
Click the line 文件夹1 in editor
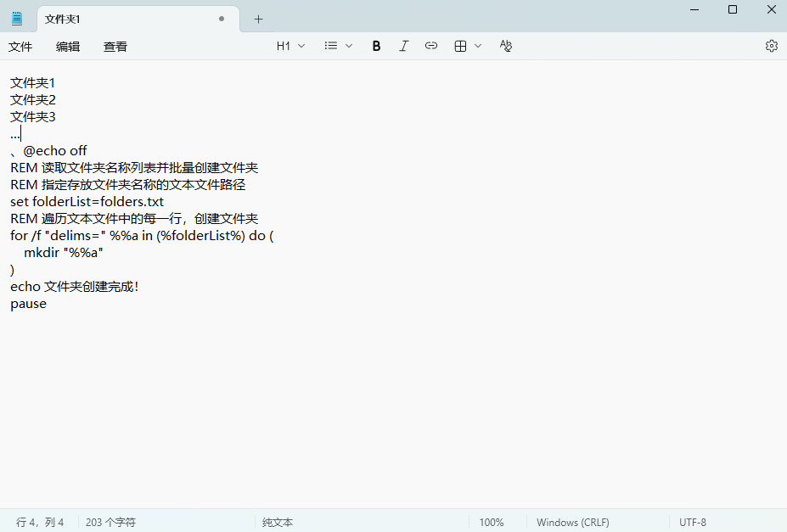32,83
